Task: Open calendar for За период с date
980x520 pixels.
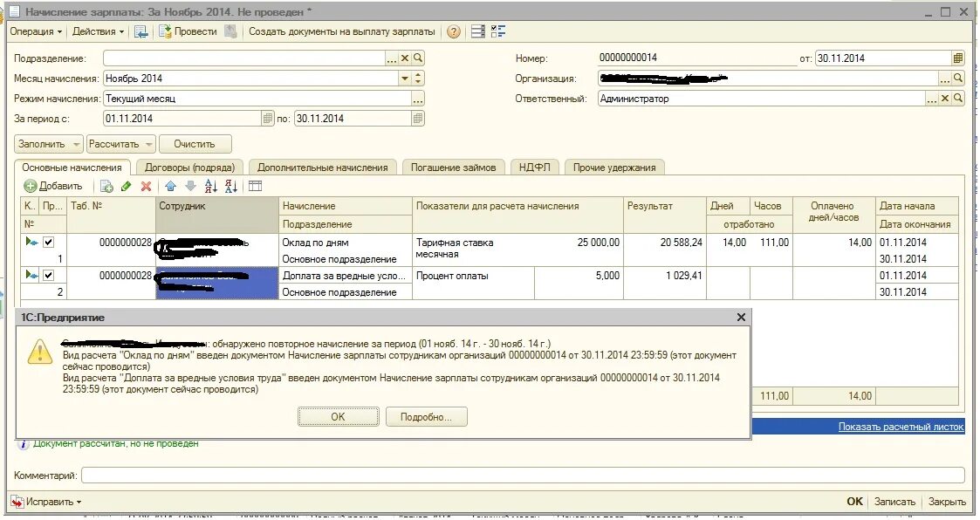Action: [268, 118]
